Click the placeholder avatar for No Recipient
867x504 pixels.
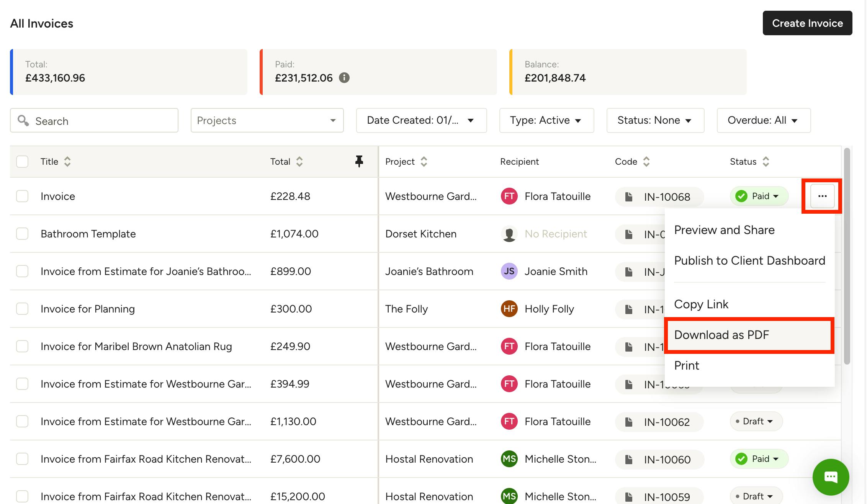coord(509,234)
